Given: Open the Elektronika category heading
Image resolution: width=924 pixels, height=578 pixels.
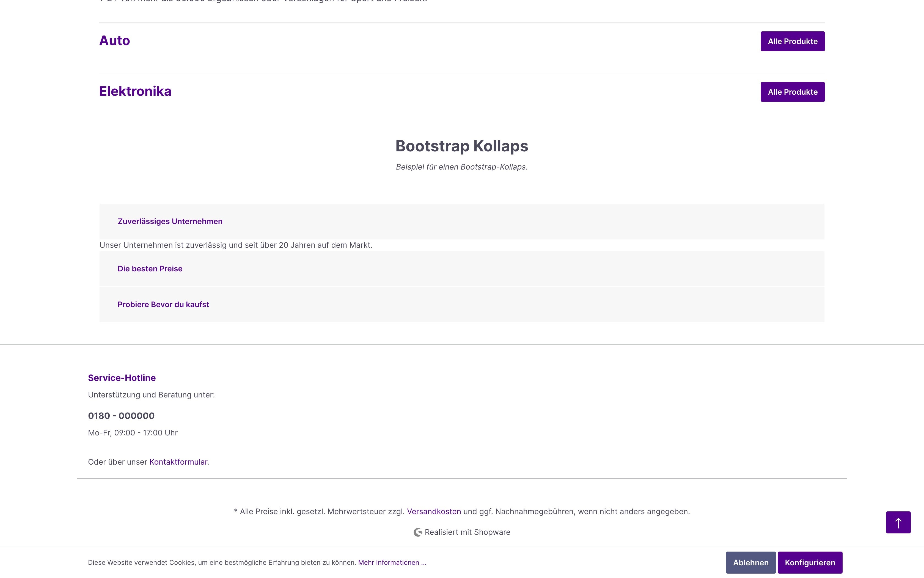Looking at the screenshot, I should point(135,91).
